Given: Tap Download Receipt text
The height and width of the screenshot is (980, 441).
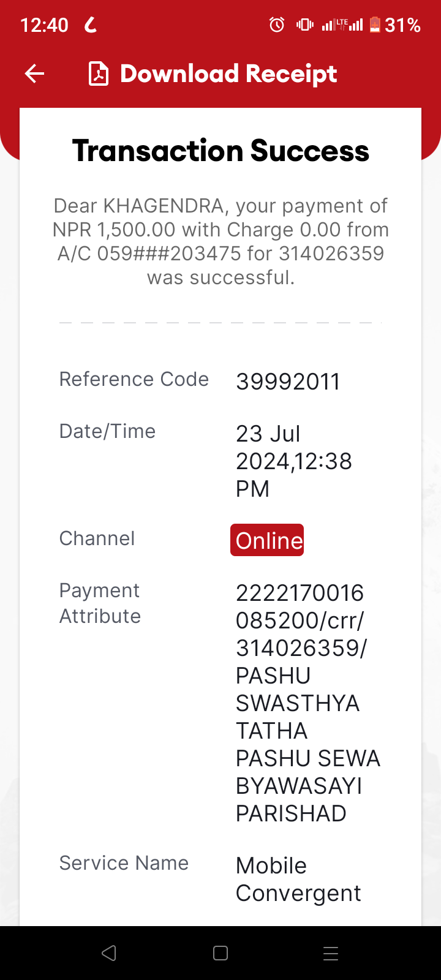Looking at the screenshot, I should (x=228, y=74).
